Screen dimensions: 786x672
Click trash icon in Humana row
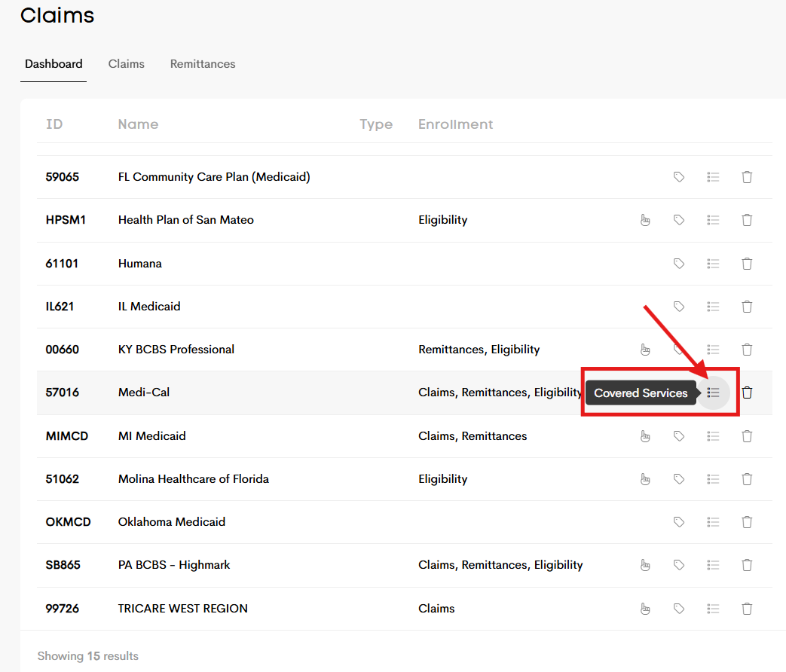click(747, 264)
